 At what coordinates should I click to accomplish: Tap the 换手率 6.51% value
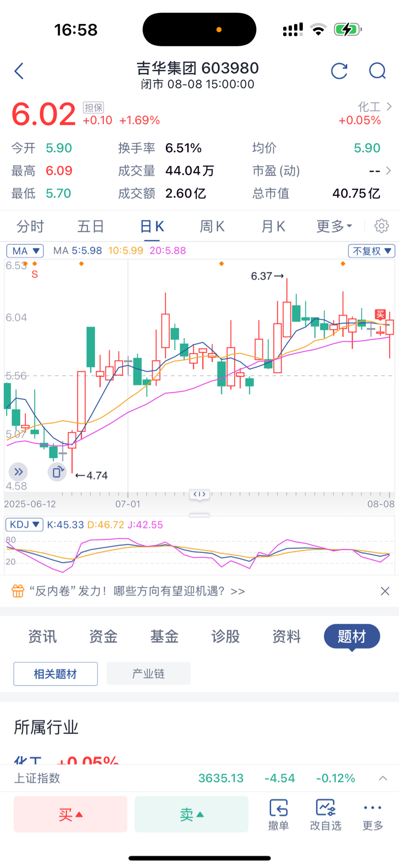coord(183,148)
